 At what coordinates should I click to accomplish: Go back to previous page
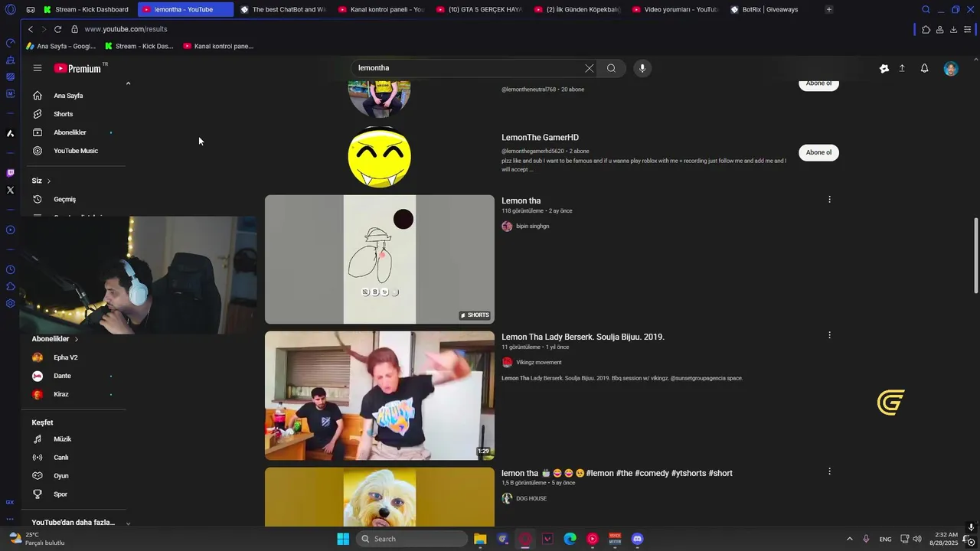click(31, 29)
